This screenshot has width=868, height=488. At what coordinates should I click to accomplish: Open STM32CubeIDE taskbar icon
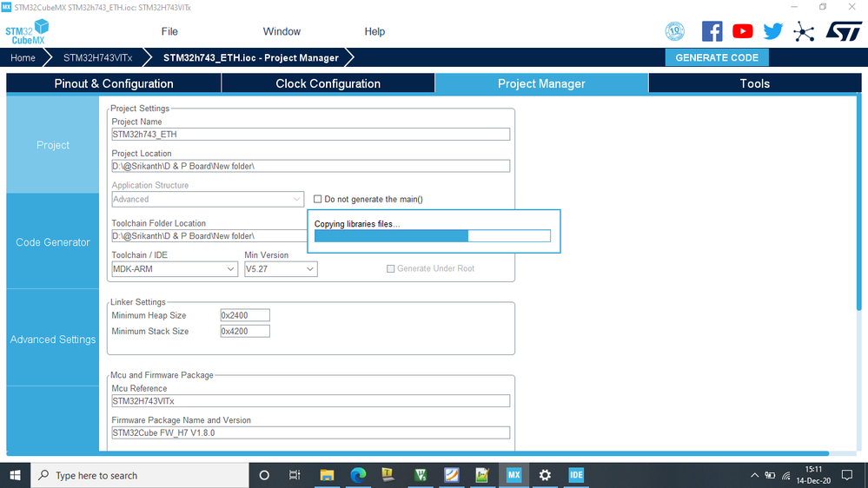pyautogui.click(x=576, y=475)
